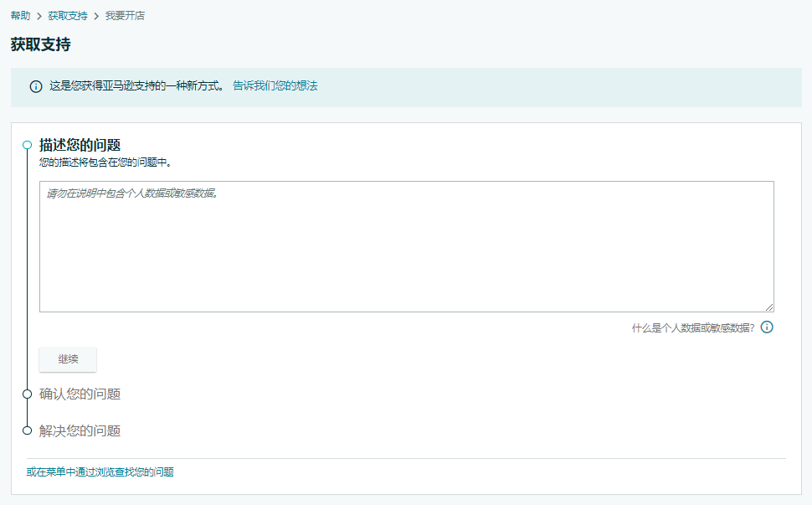The height and width of the screenshot is (505, 812).
Task: Click info icon beside 什么是个人数据或敏感数据
Action: click(x=766, y=327)
